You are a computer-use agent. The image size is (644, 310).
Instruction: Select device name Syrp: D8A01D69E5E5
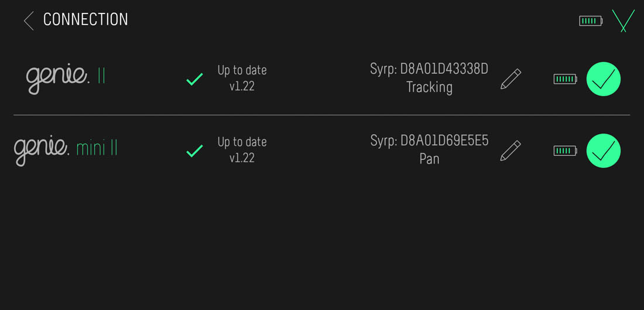tap(429, 141)
